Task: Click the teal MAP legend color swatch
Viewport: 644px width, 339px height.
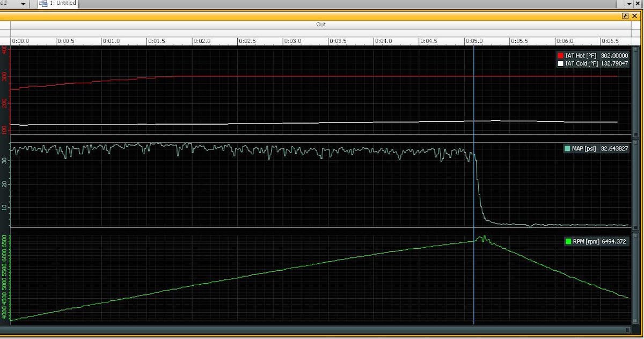Action: pyautogui.click(x=567, y=149)
